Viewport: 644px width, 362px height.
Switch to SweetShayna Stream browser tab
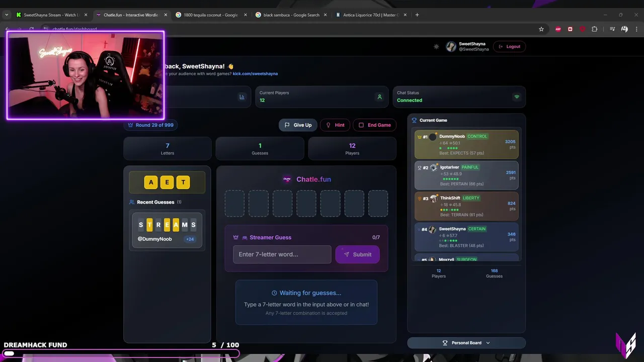coord(51,15)
